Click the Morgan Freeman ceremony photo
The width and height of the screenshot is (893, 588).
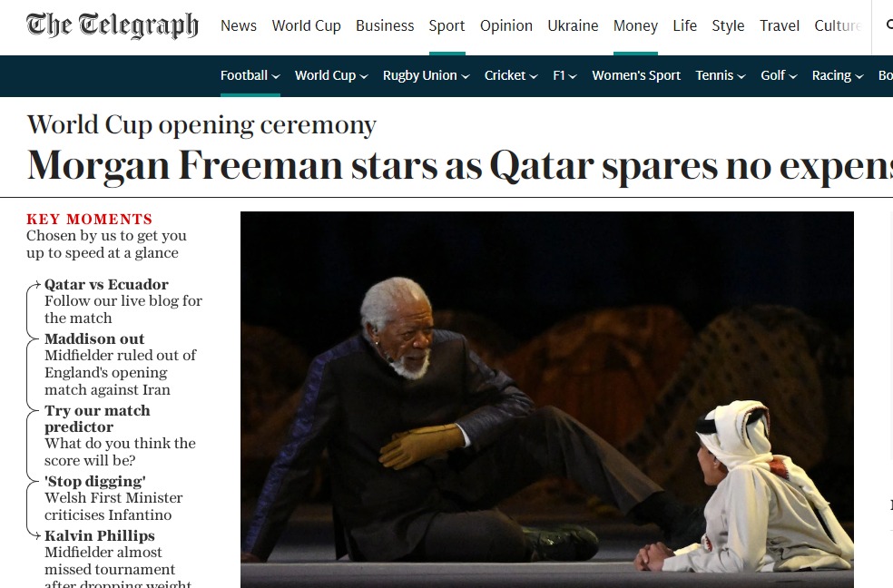pyautogui.click(x=546, y=399)
